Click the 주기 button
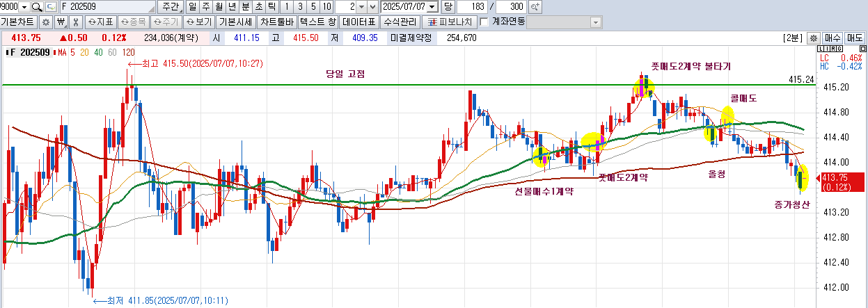Viewport: 868px width, 308px height. (166, 22)
